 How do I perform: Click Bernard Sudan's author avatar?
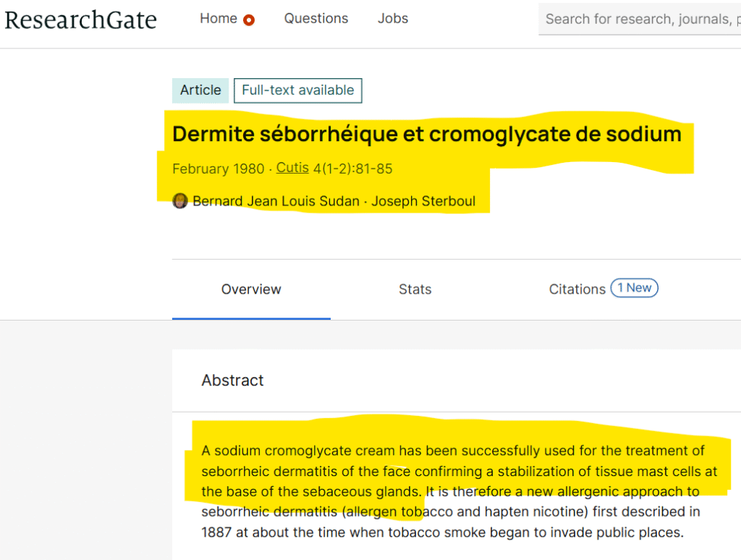(x=180, y=201)
